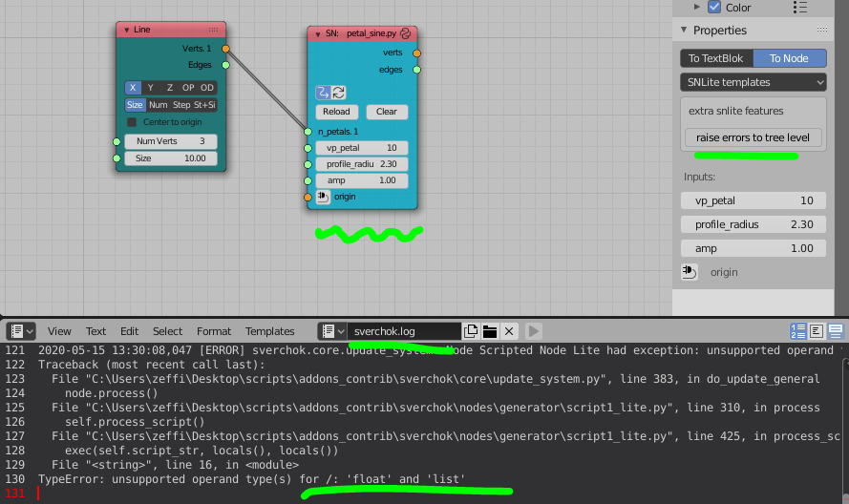Screen dimensions: 849x504
Task: Unlink the sverchok.log text block
Action: coord(509,331)
